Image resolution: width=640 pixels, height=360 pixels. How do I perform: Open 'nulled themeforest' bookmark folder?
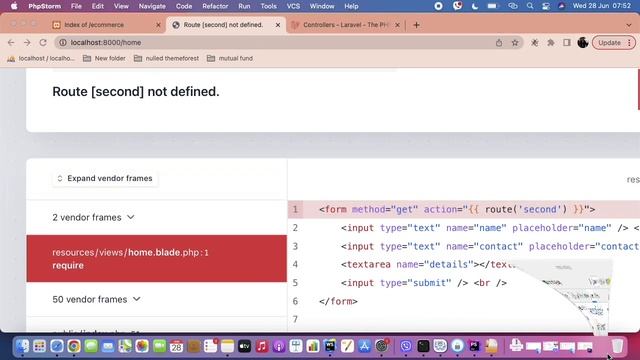(x=166, y=58)
